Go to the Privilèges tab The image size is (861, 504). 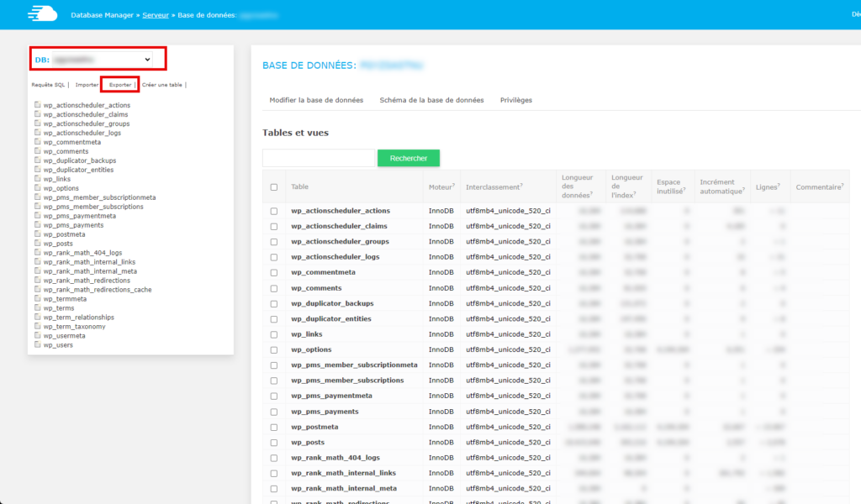coord(516,100)
